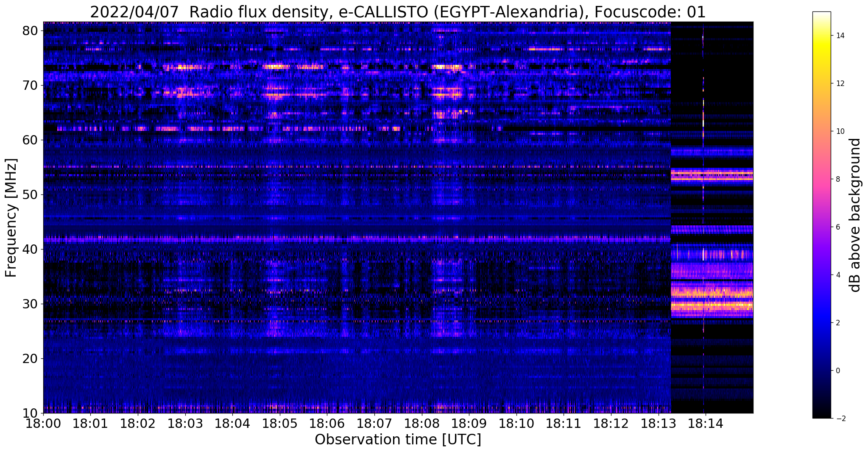Click the colorbar tick label −2
The height and width of the screenshot is (452, 868).
click(x=839, y=419)
